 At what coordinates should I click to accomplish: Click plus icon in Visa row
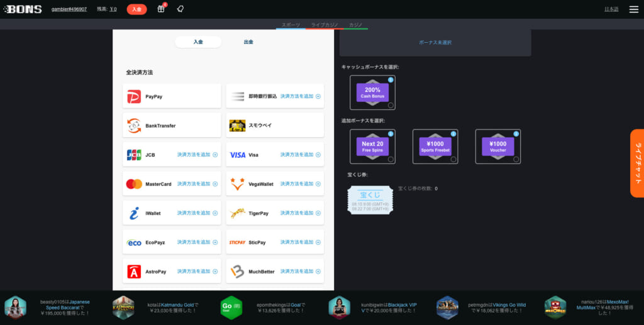[318, 155]
